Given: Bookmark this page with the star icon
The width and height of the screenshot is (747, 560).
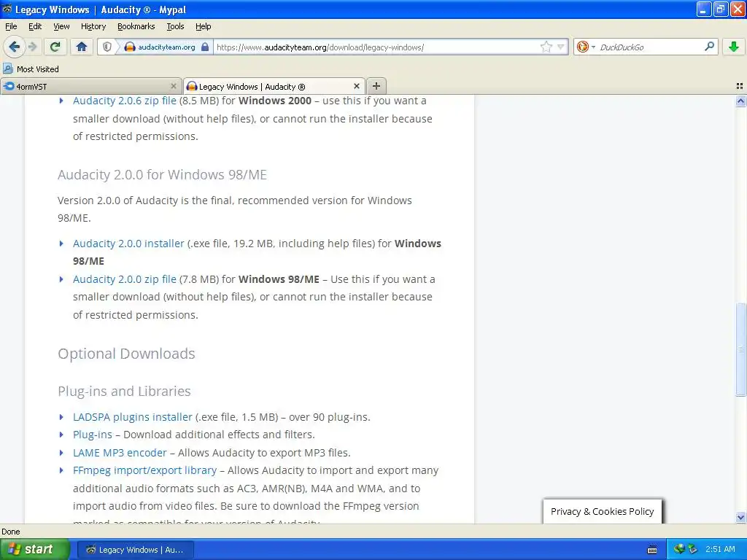Looking at the screenshot, I should [x=546, y=47].
